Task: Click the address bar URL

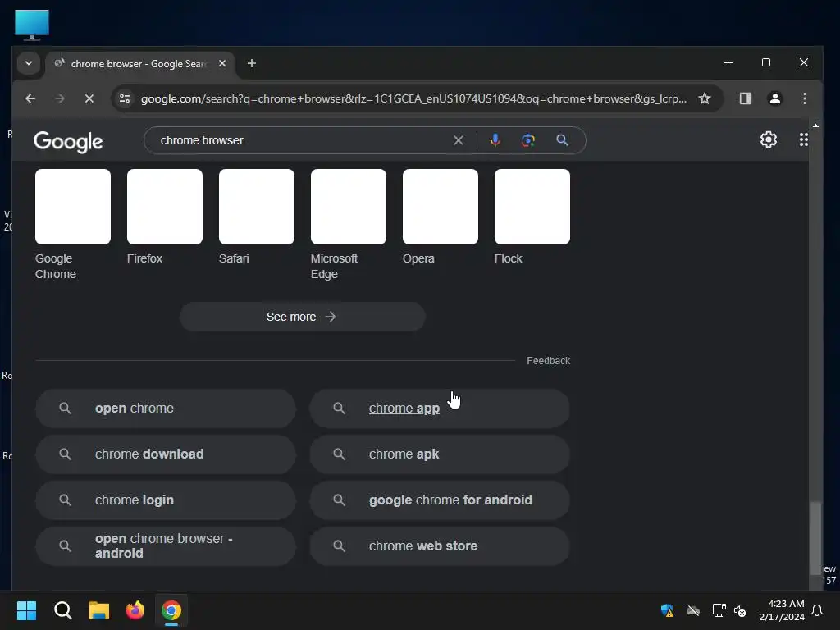Action: [413, 98]
